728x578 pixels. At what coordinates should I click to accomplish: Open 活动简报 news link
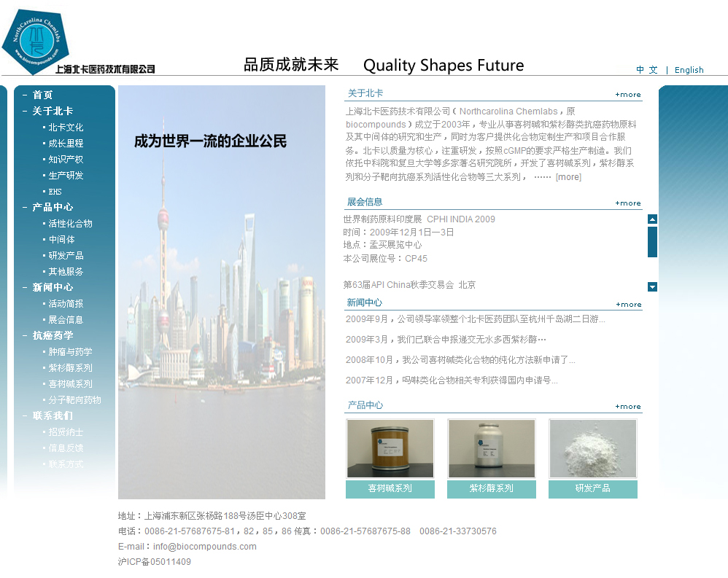66,303
